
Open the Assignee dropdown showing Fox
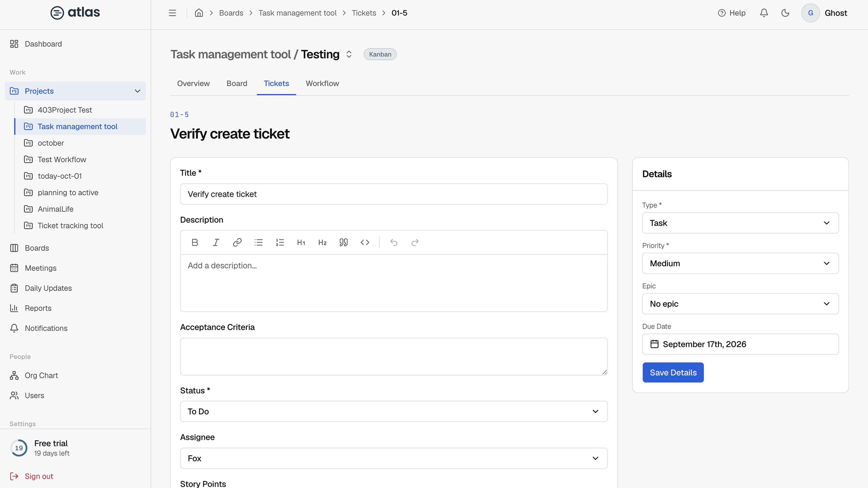tap(394, 458)
